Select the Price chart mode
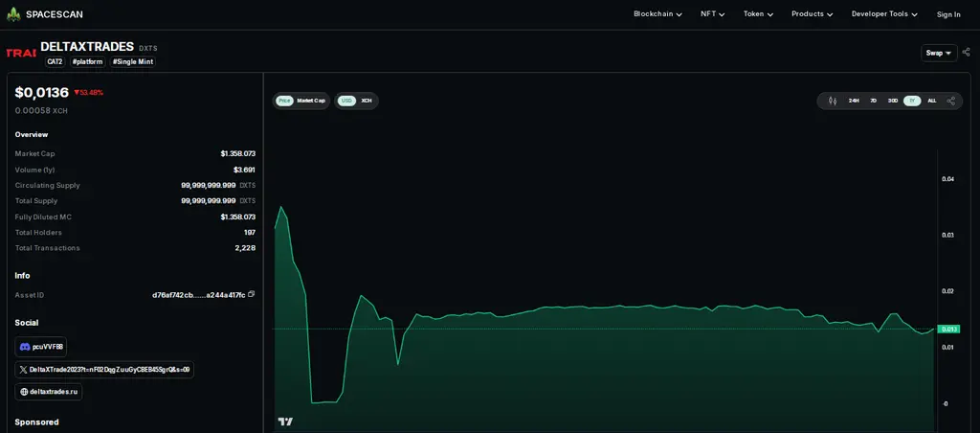This screenshot has width=980, height=433. tap(284, 101)
